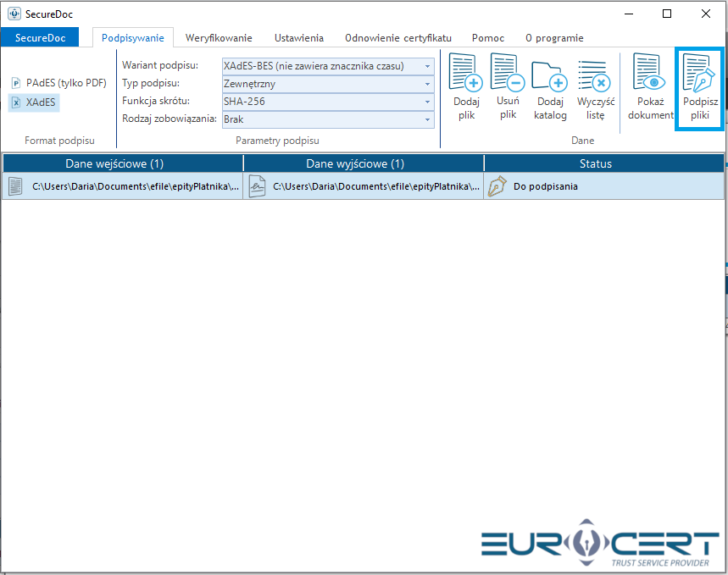Close the SecureDoc window
Image resolution: width=728 pixels, height=575 pixels.
pos(706,14)
